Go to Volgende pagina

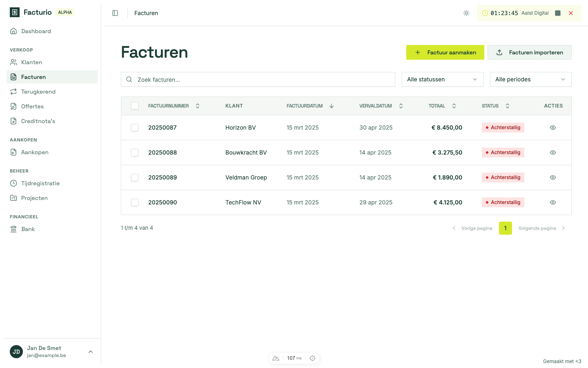(542, 228)
